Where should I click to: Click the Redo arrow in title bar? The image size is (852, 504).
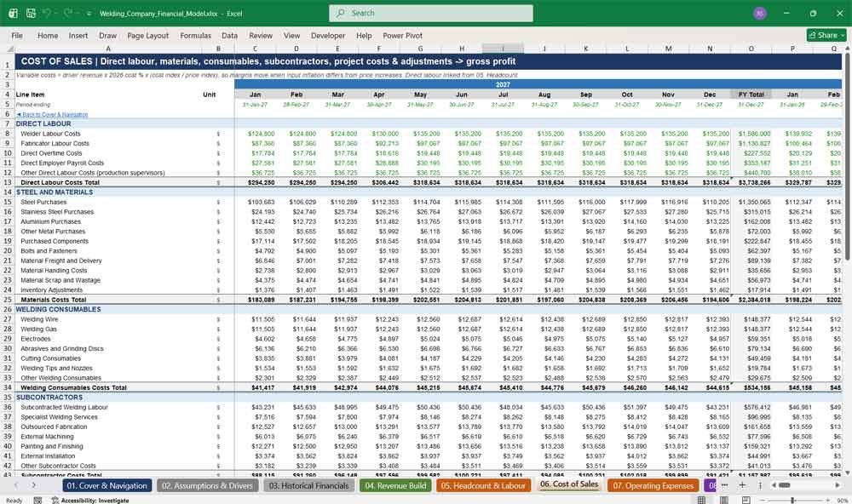(68, 13)
